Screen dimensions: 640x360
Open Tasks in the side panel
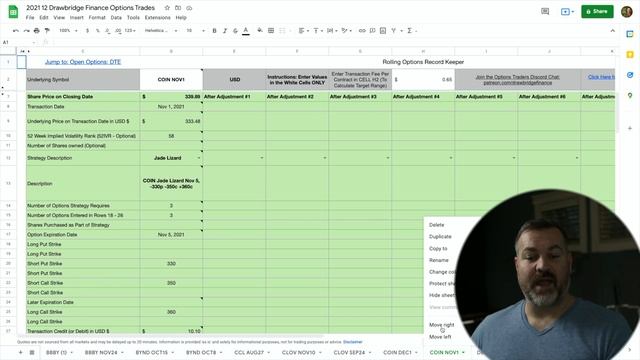(x=630, y=75)
